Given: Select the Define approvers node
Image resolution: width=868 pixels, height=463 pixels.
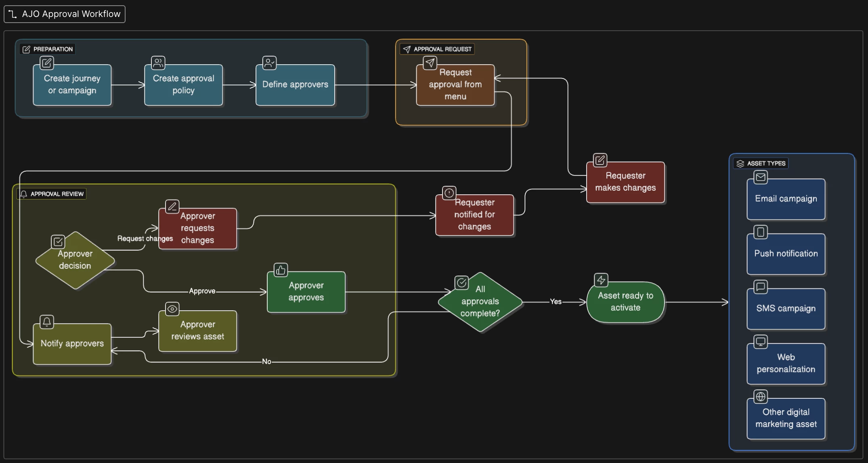Looking at the screenshot, I should (x=295, y=85).
